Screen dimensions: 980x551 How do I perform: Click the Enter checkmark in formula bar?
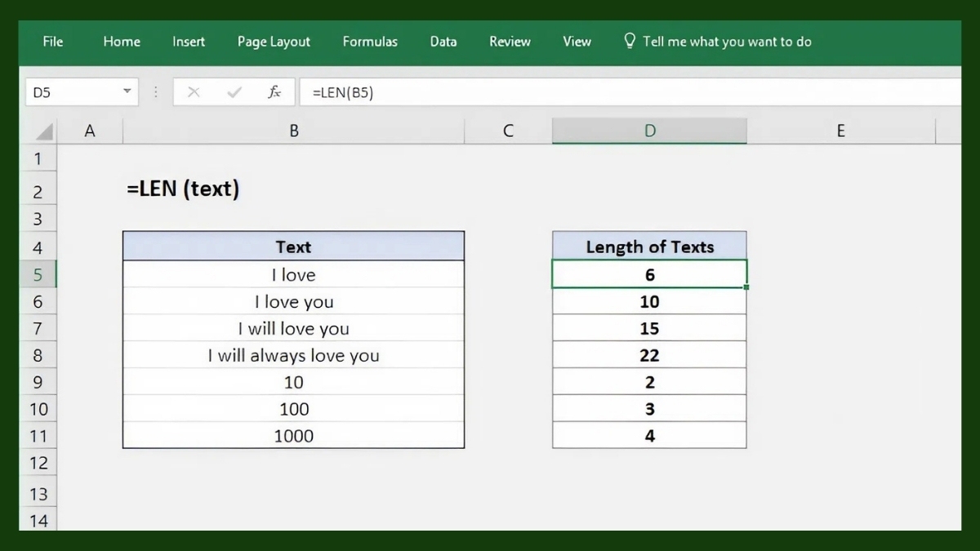pyautogui.click(x=233, y=92)
